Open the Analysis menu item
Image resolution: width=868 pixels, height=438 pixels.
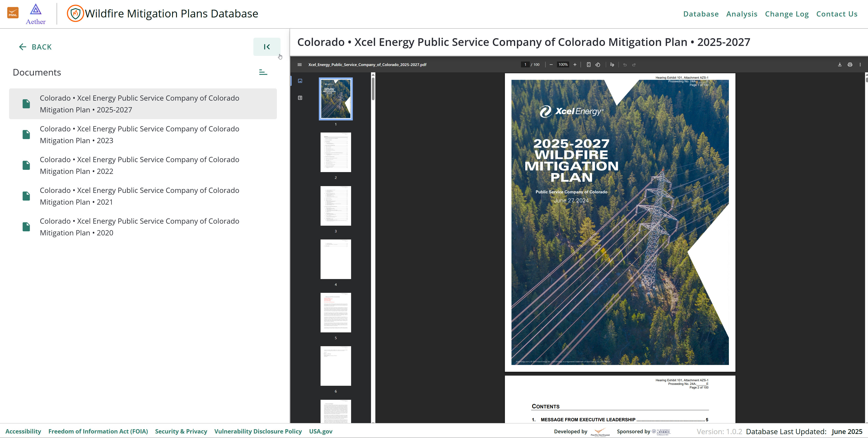pyautogui.click(x=742, y=14)
